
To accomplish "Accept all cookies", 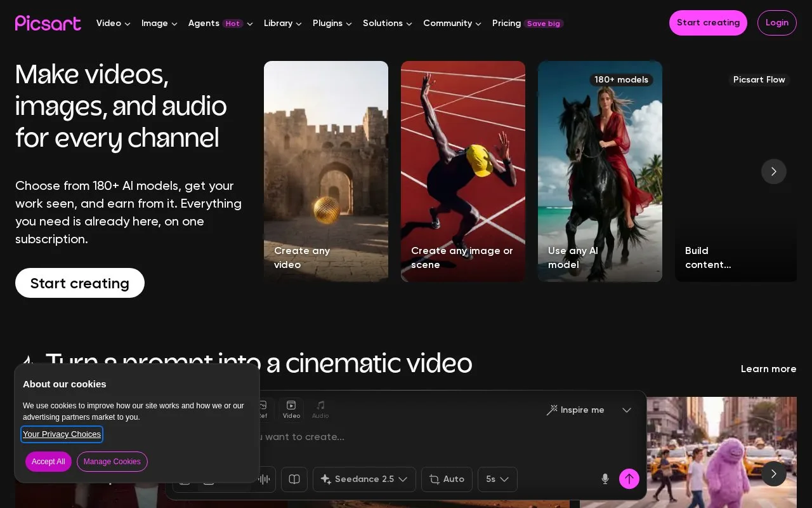I will point(48,462).
